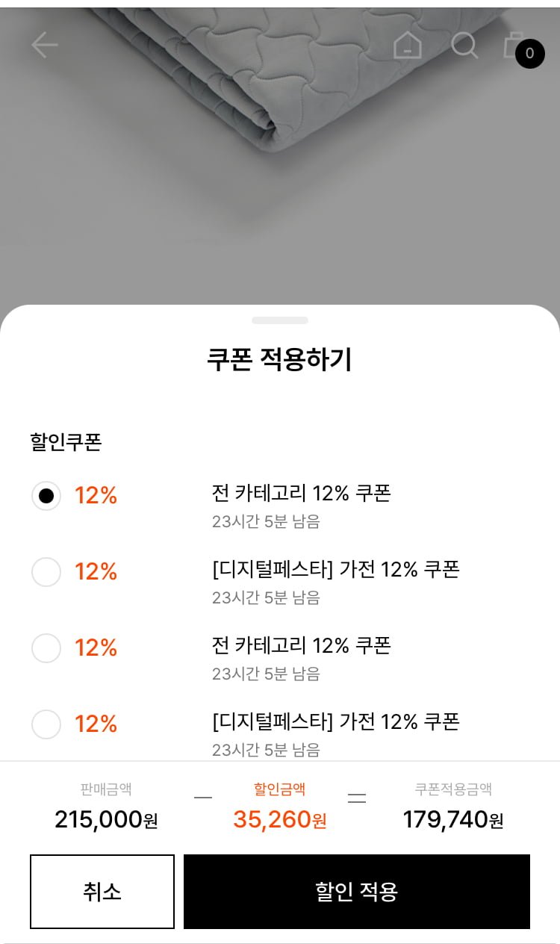Tap the 쿠폰적용금액 179,740원 total

pyautogui.click(x=453, y=819)
